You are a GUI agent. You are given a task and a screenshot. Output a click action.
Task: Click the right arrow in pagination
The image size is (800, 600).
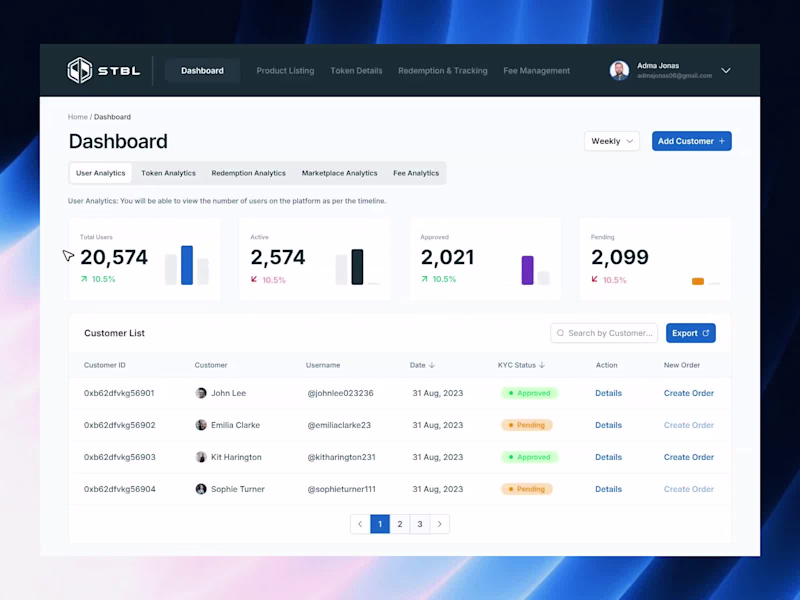click(440, 523)
